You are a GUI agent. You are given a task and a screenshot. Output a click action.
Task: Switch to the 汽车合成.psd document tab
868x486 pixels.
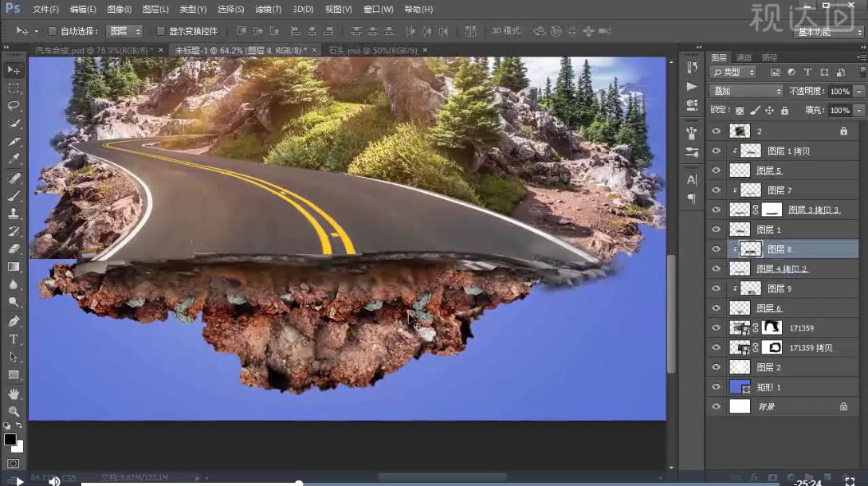click(x=93, y=49)
